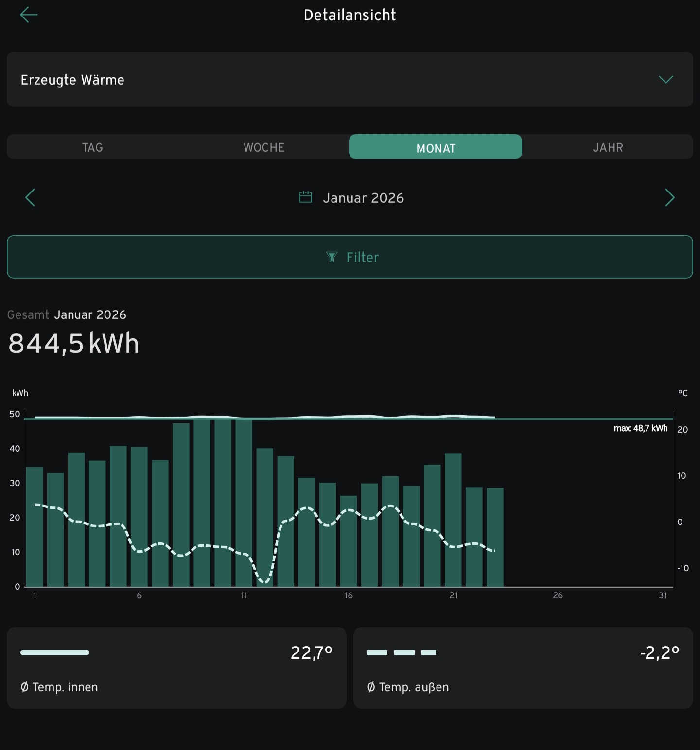The width and height of the screenshot is (700, 750).
Task: Switch to the WOCHE tab
Action: (x=263, y=147)
